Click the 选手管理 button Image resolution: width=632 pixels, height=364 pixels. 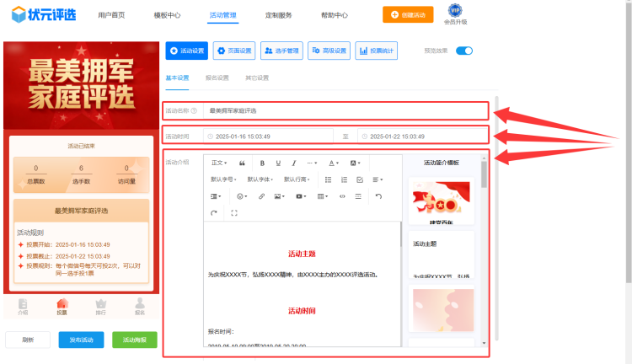[x=281, y=51]
